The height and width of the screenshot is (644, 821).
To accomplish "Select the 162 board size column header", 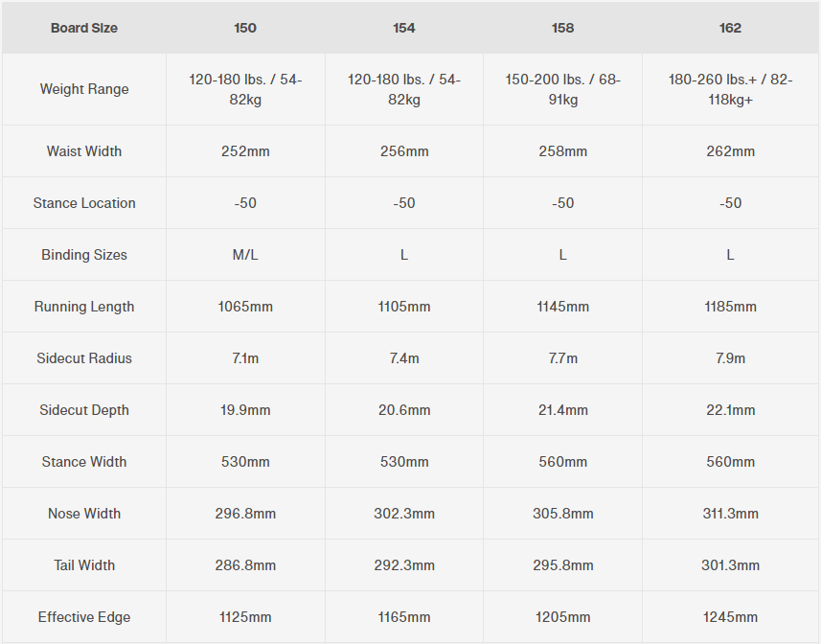I will point(730,28).
